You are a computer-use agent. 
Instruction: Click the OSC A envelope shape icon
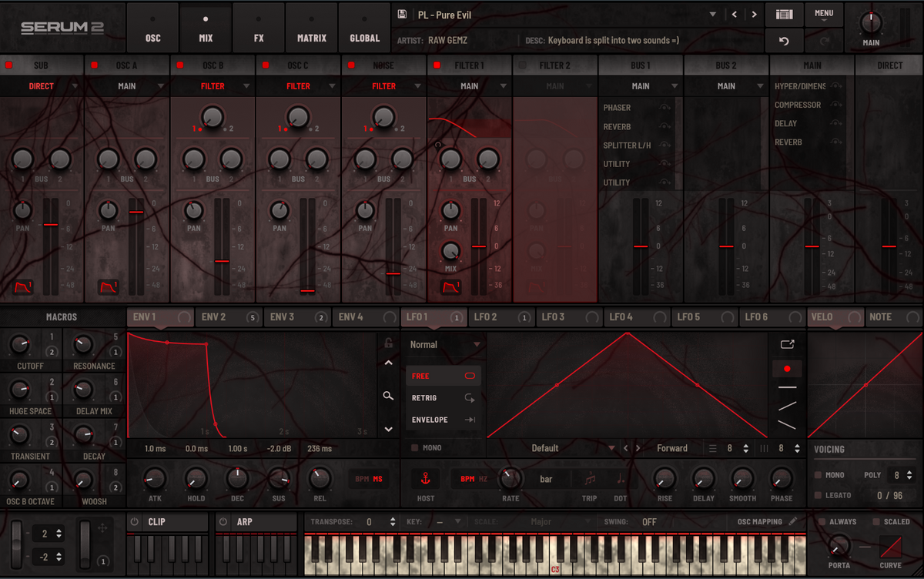(x=109, y=288)
